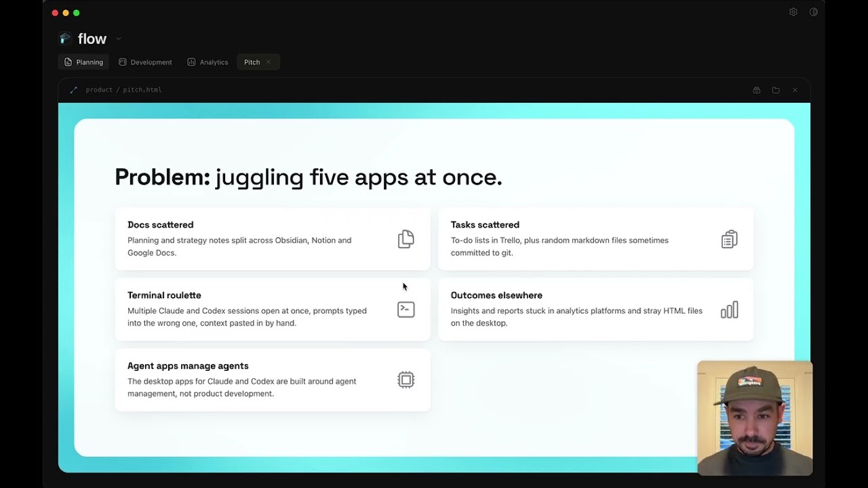Click the flow app logo icon
Image resolution: width=868 pixels, height=488 pixels.
(x=65, y=38)
